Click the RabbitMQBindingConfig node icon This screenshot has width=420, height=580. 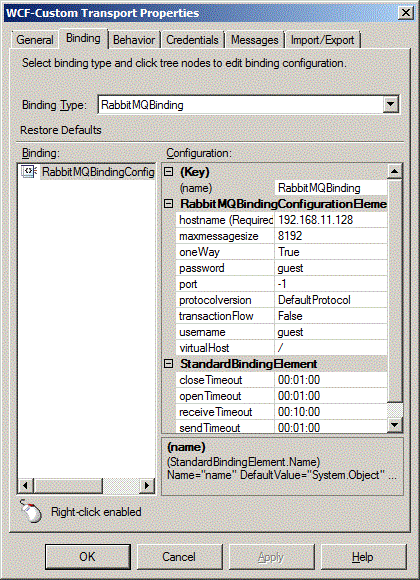[29, 171]
